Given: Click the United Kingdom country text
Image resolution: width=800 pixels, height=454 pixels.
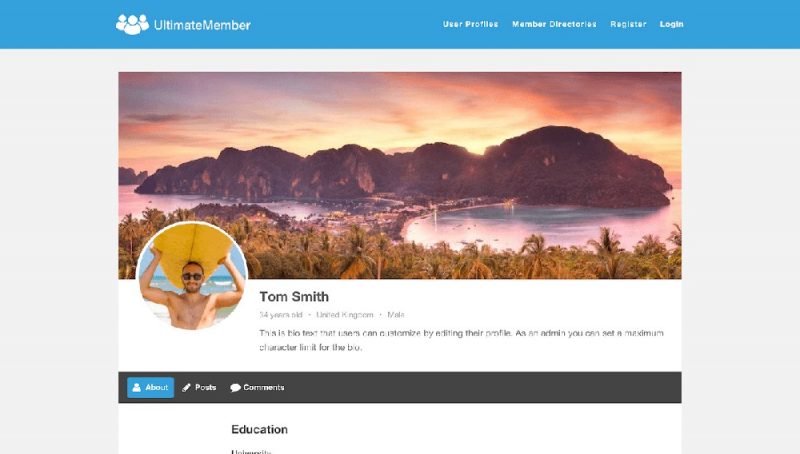Looking at the screenshot, I should (344, 315).
